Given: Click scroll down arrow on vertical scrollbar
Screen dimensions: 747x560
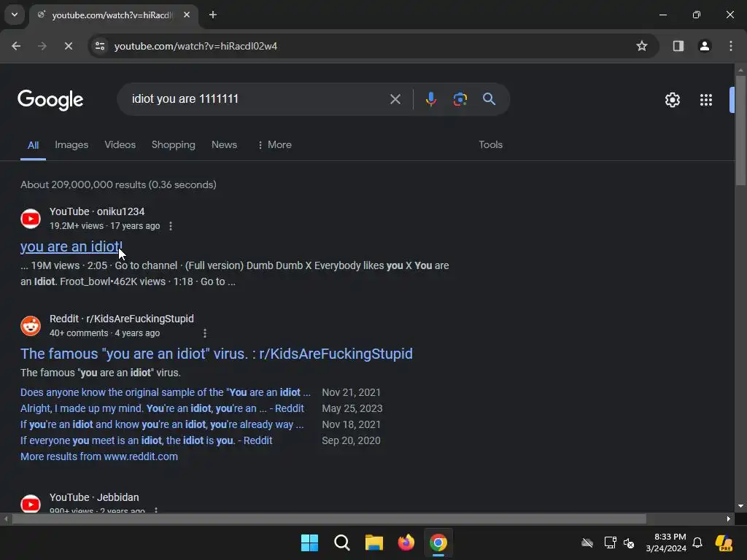Looking at the screenshot, I should click(740, 506).
